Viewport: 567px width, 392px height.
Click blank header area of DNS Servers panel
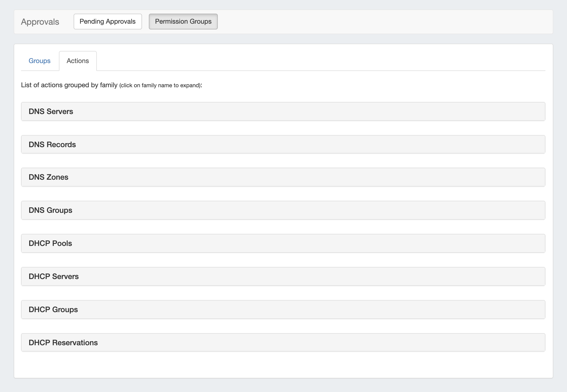(316, 111)
